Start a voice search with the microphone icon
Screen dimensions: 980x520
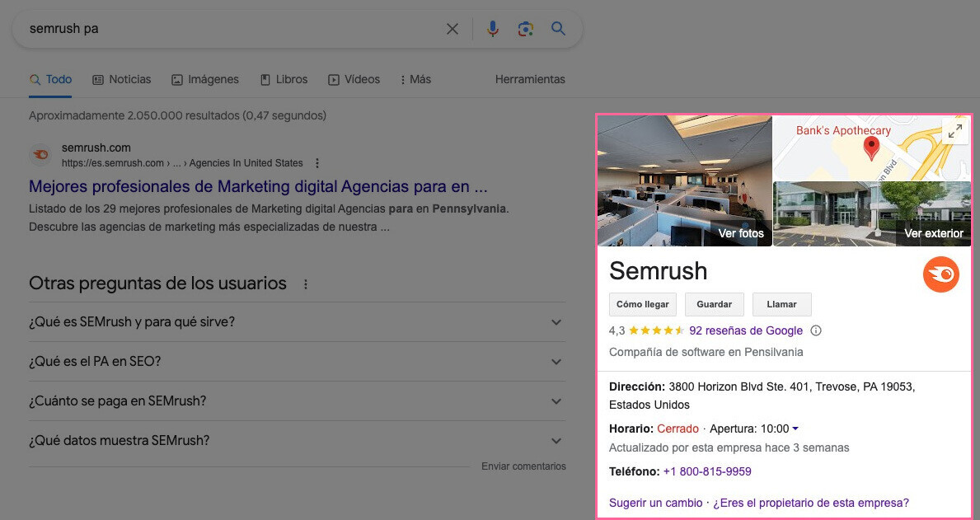(492, 28)
